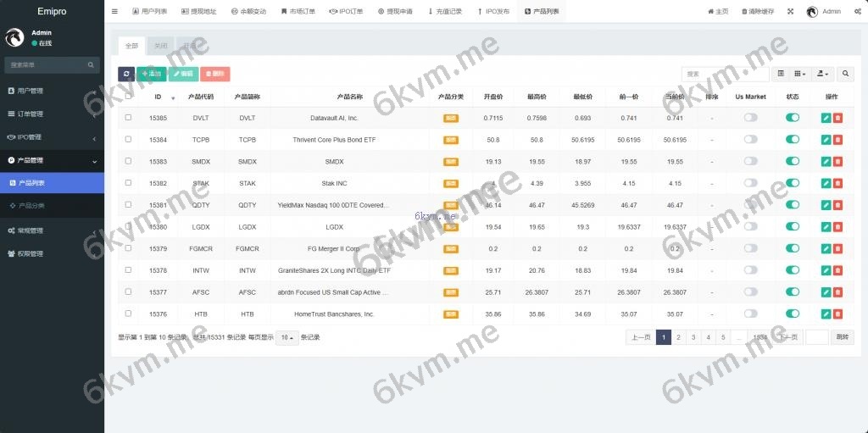Image resolution: width=868 pixels, height=433 pixels.
Task: Click the dark refresh button above the table
Action: pos(125,75)
